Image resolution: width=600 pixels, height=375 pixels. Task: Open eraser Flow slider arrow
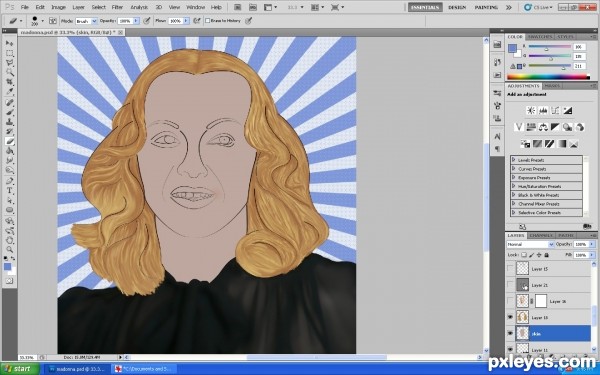coord(186,21)
